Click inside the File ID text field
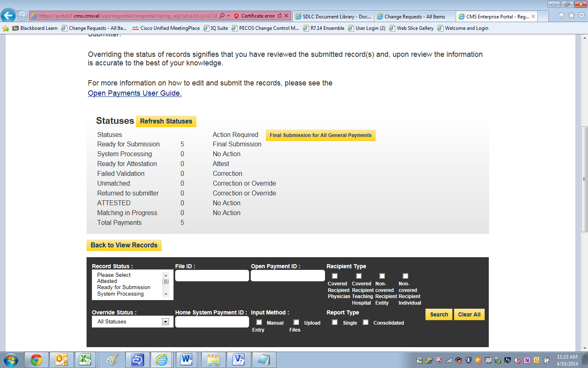 tap(212, 276)
